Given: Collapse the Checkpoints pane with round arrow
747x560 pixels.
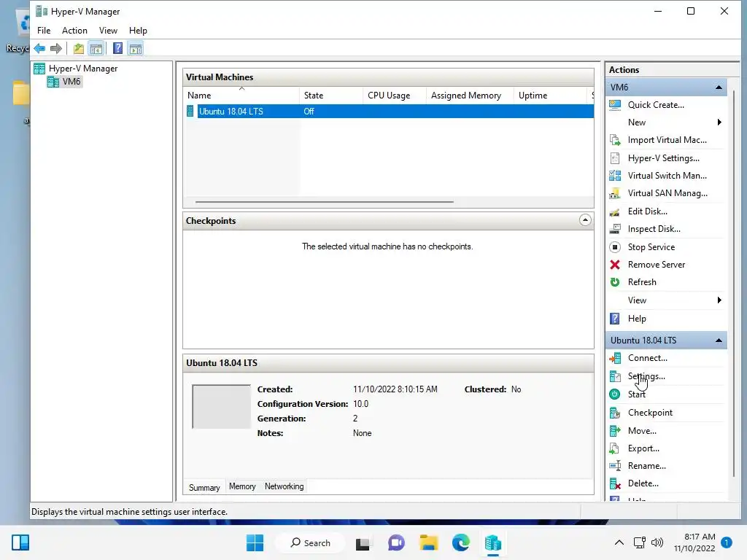Looking at the screenshot, I should click(585, 220).
